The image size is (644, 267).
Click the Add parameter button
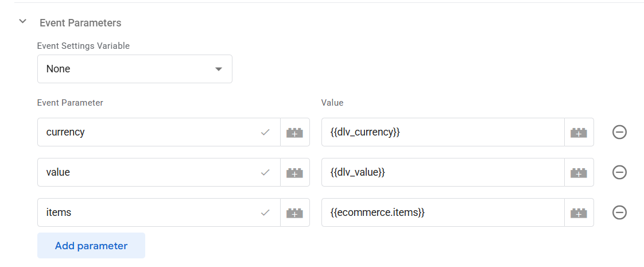(x=91, y=246)
